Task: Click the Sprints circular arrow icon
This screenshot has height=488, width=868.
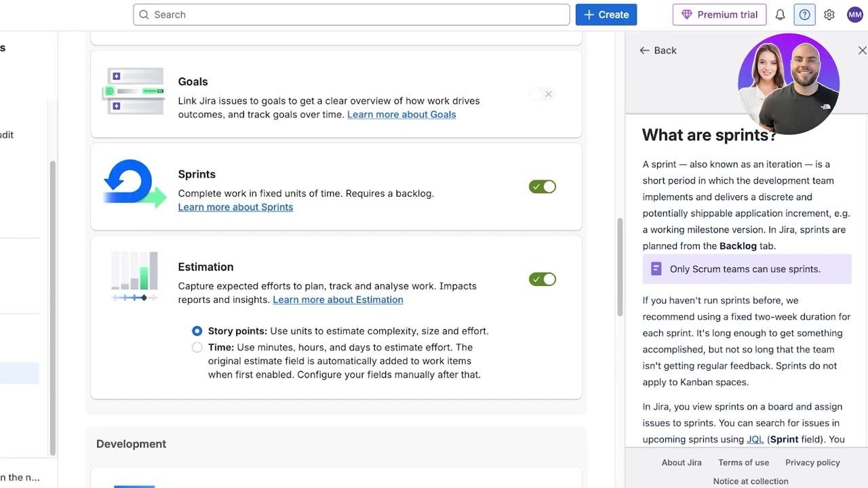Action: pyautogui.click(x=134, y=183)
